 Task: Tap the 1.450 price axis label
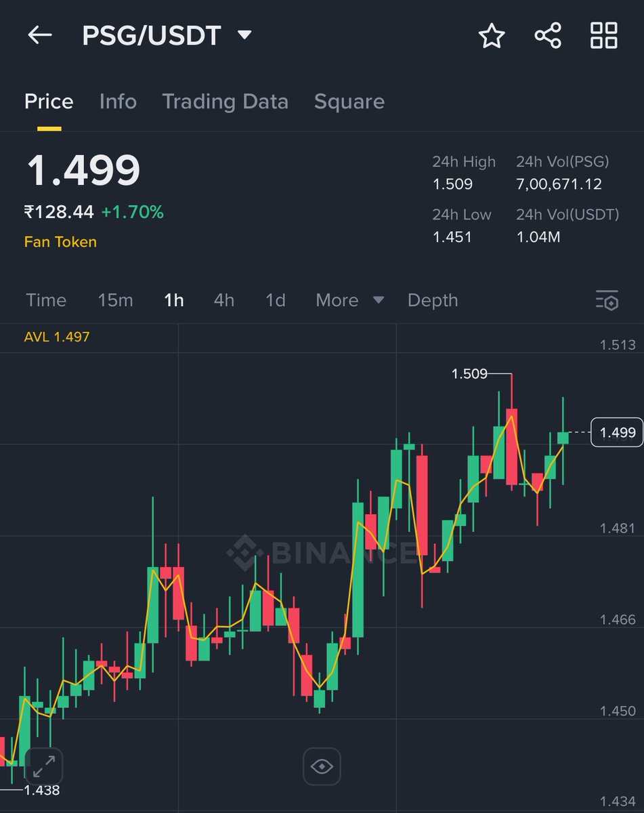pos(618,711)
